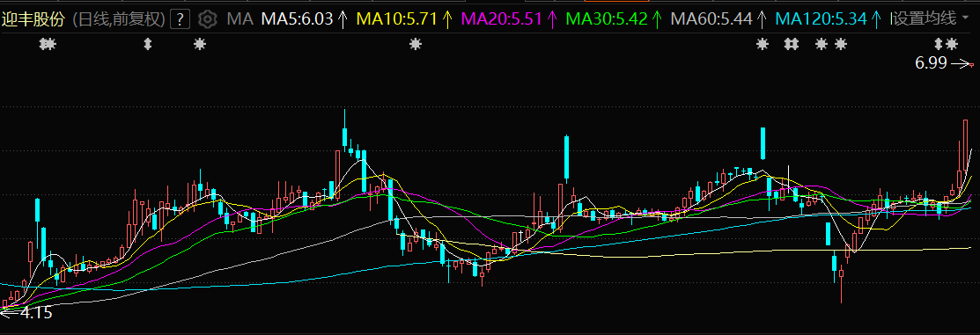The height and width of the screenshot is (335, 980).
Task: Open the gear settings icon beside MA
Action: (x=207, y=19)
